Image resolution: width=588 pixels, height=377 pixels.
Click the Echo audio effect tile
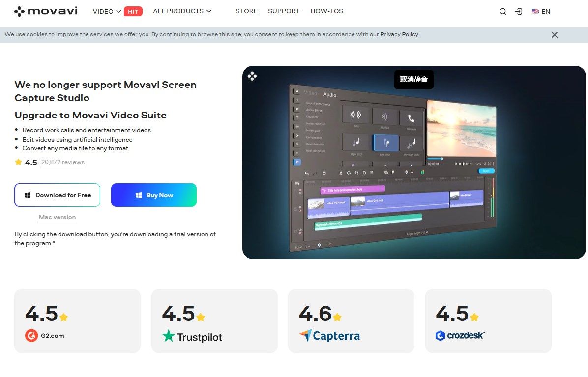point(355,115)
